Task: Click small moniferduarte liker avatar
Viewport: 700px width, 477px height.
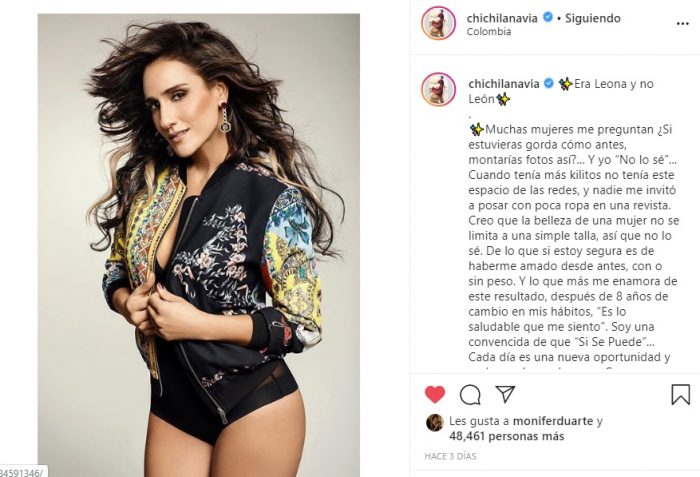Action: coord(434,422)
